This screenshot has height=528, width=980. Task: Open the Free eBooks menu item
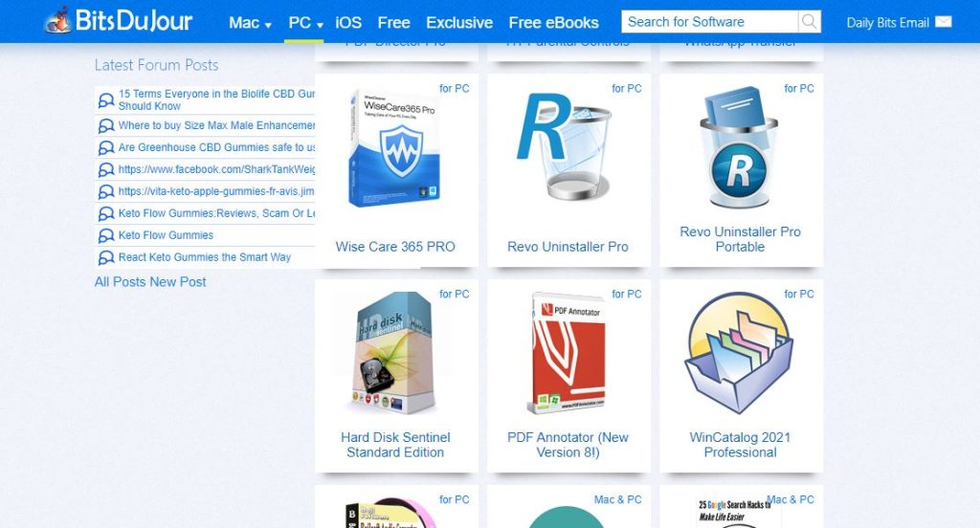[x=554, y=23]
